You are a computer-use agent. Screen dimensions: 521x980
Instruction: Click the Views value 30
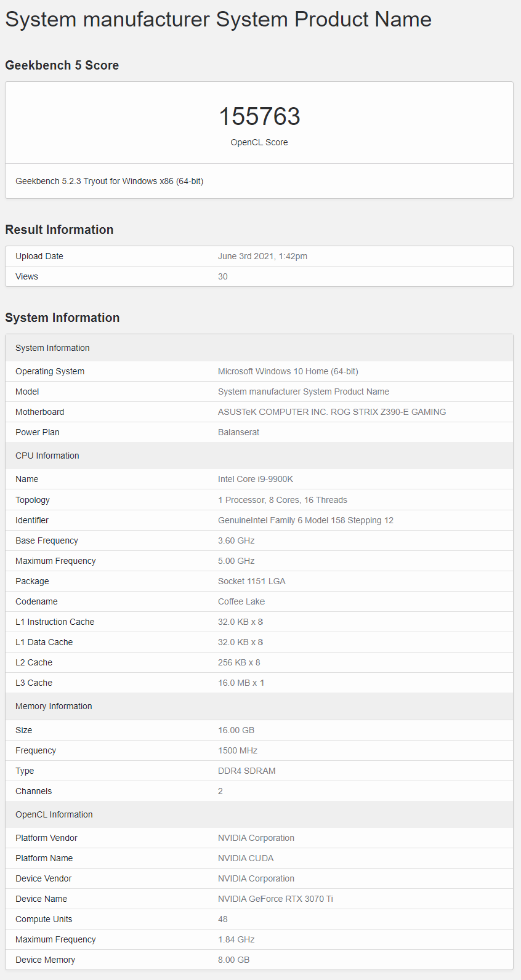[x=223, y=276]
